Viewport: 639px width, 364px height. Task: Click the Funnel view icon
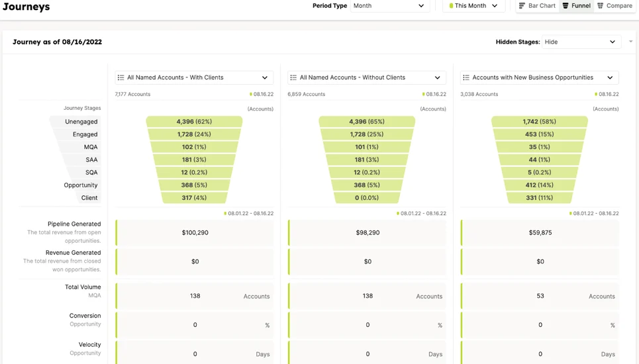pyautogui.click(x=565, y=6)
